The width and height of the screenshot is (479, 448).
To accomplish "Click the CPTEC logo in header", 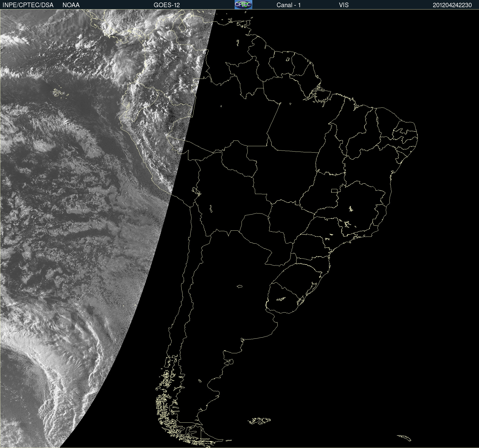I will 243,5.
